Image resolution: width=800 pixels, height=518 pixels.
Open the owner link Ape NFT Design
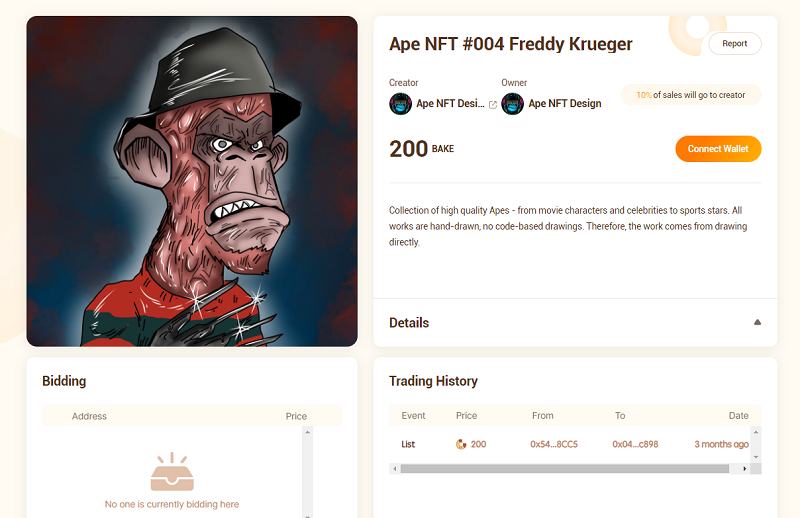pyautogui.click(x=565, y=104)
